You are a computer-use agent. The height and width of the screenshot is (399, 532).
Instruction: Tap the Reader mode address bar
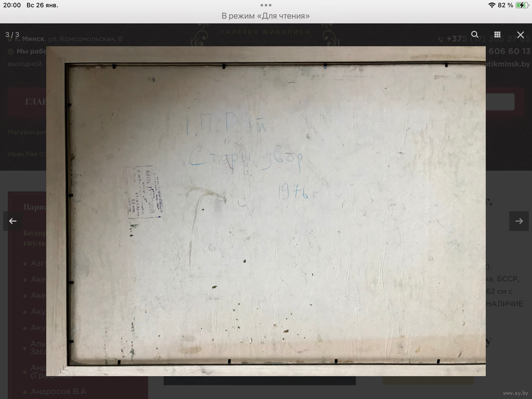tap(265, 16)
